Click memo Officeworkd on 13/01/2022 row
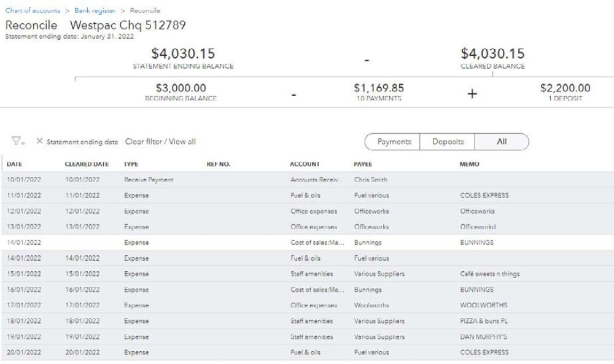Viewport: 614px width, 364px height. (478, 227)
